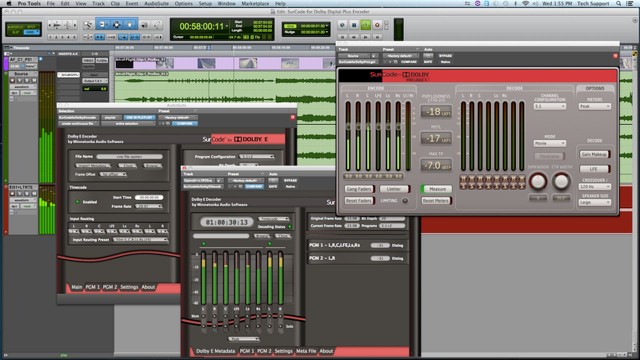Toggle the Gain Makeup decode option
The image size is (640, 360).
pos(594,154)
